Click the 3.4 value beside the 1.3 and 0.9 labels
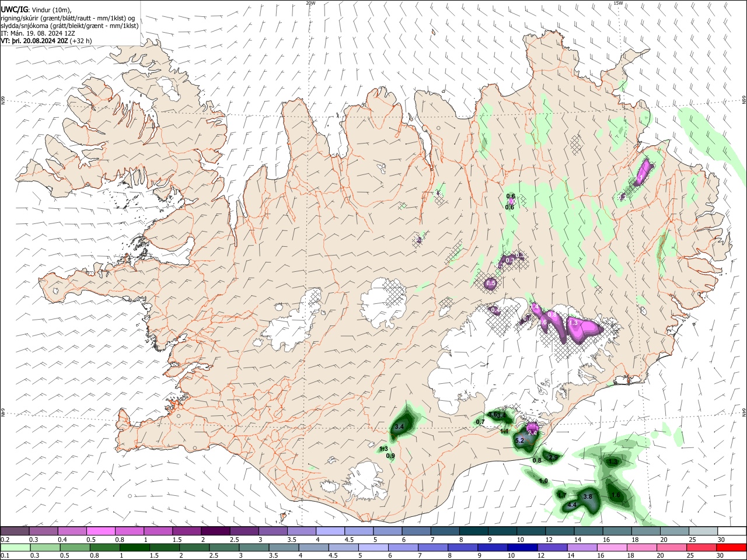 399,427
